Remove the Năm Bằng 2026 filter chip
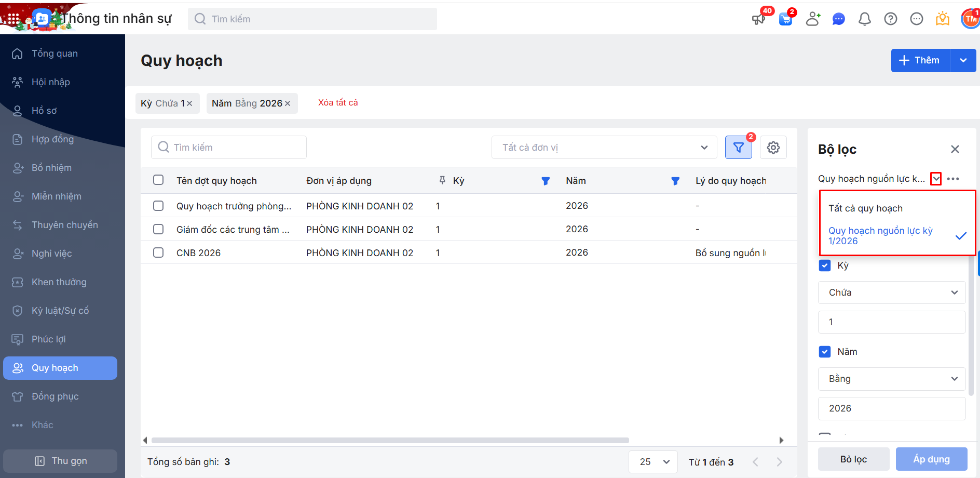The image size is (980, 478). (x=288, y=103)
